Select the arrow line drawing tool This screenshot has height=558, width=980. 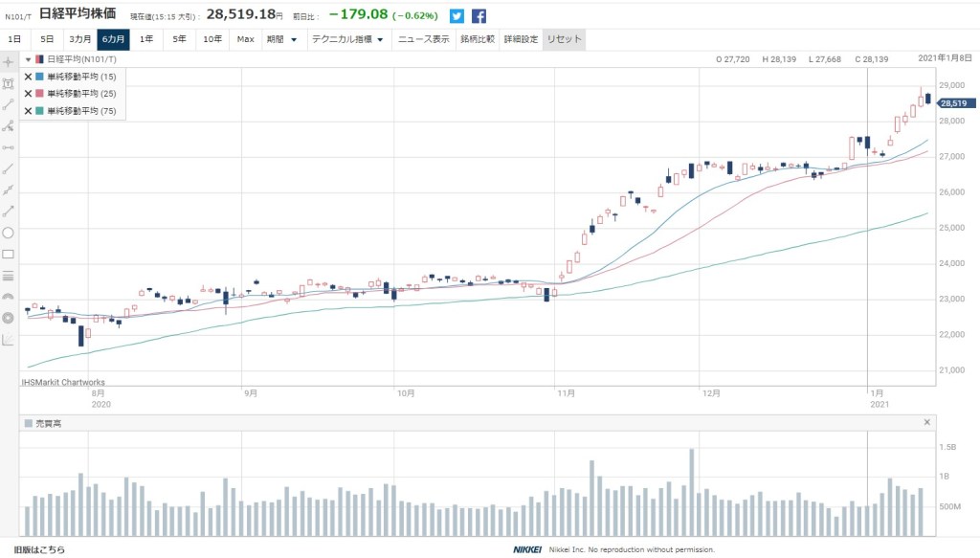point(9,211)
